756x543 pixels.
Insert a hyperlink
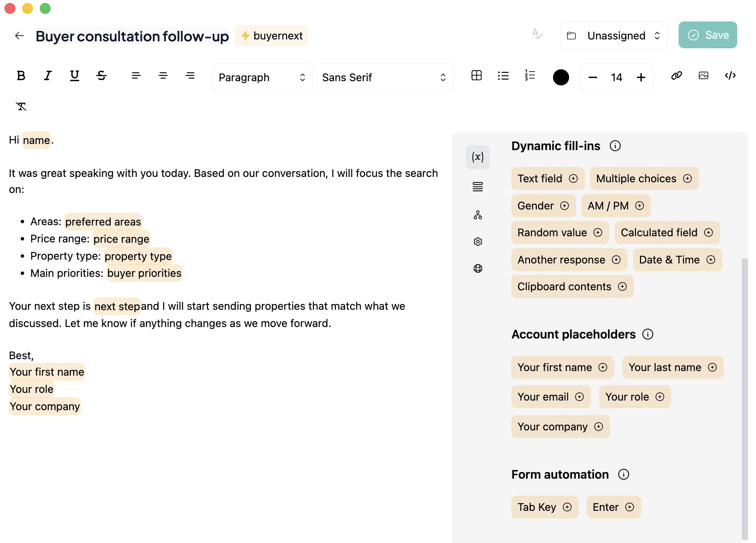pos(677,76)
